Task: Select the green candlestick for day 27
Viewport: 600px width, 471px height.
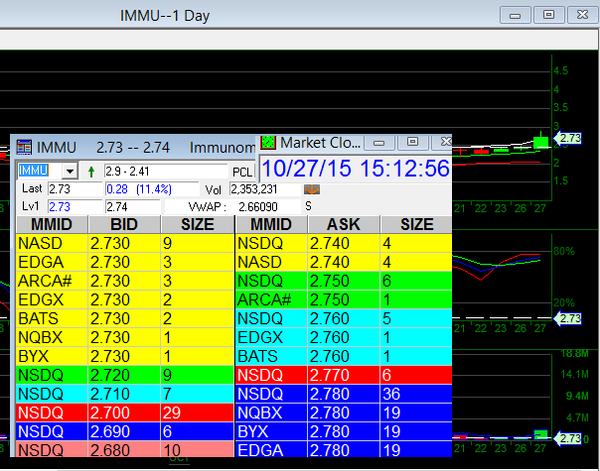Action: [541, 141]
